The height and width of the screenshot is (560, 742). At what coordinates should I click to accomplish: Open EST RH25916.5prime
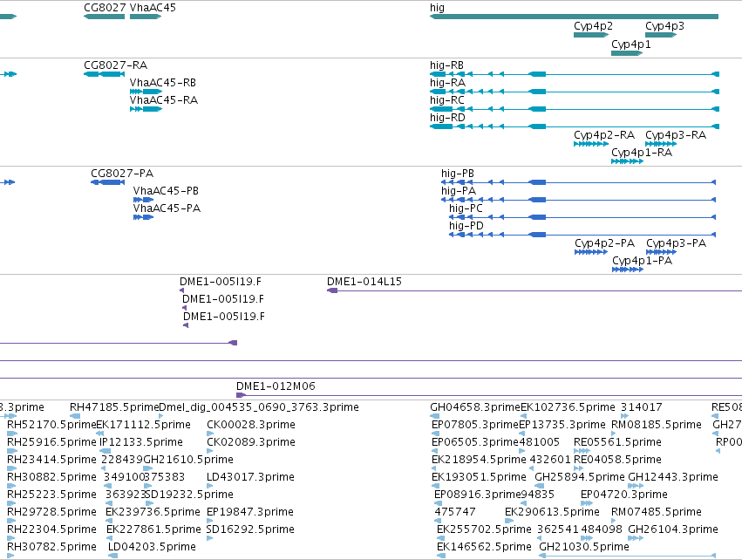[51, 442]
